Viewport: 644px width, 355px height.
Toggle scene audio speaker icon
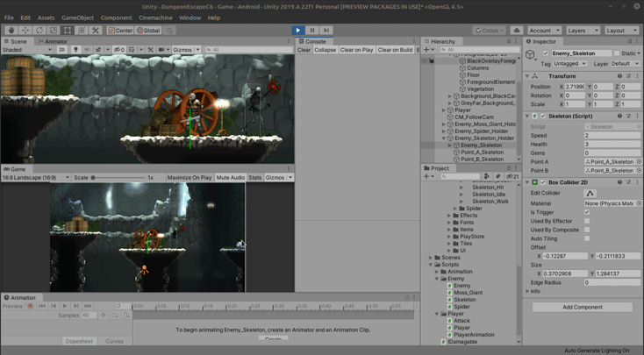click(x=87, y=50)
